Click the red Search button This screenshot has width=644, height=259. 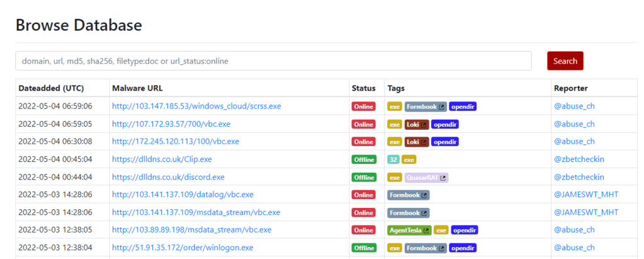pyautogui.click(x=565, y=61)
